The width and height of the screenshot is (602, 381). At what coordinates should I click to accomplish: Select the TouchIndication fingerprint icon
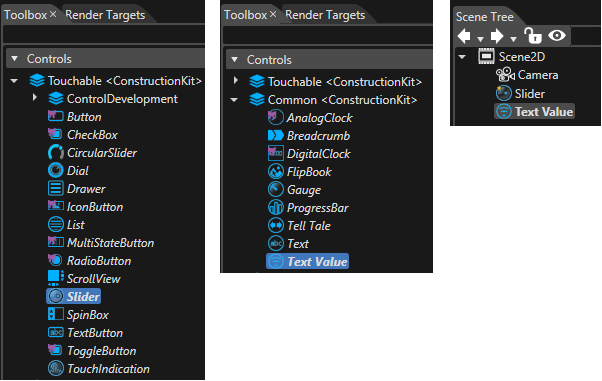(56, 368)
